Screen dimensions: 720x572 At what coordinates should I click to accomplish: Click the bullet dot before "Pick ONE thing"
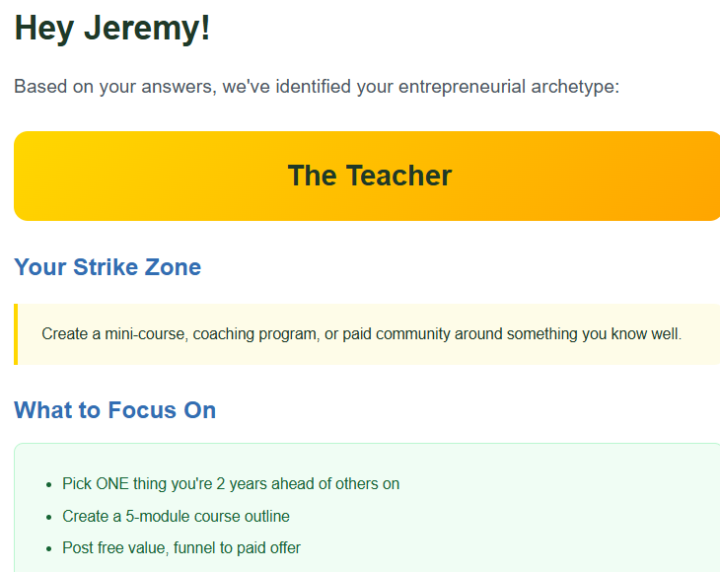tap(49, 484)
